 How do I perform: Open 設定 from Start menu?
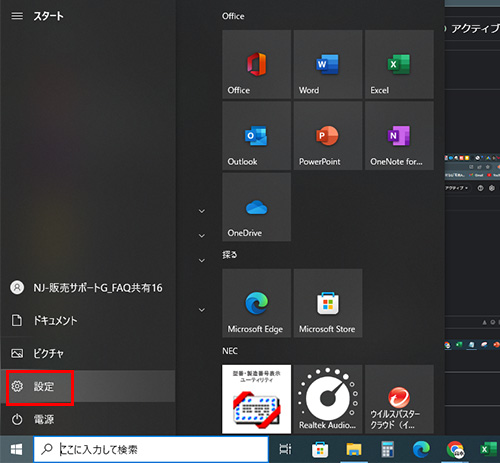pos(88,386)
